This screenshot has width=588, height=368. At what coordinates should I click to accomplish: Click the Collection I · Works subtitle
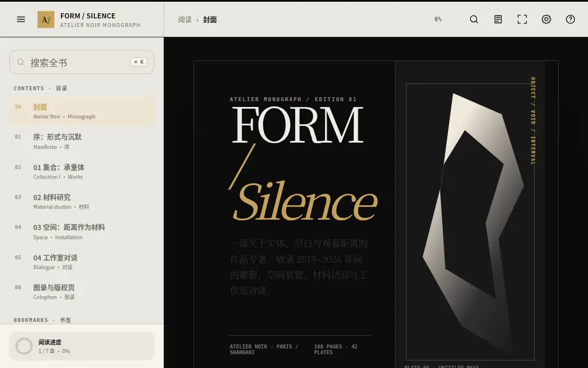pos(58,177)
